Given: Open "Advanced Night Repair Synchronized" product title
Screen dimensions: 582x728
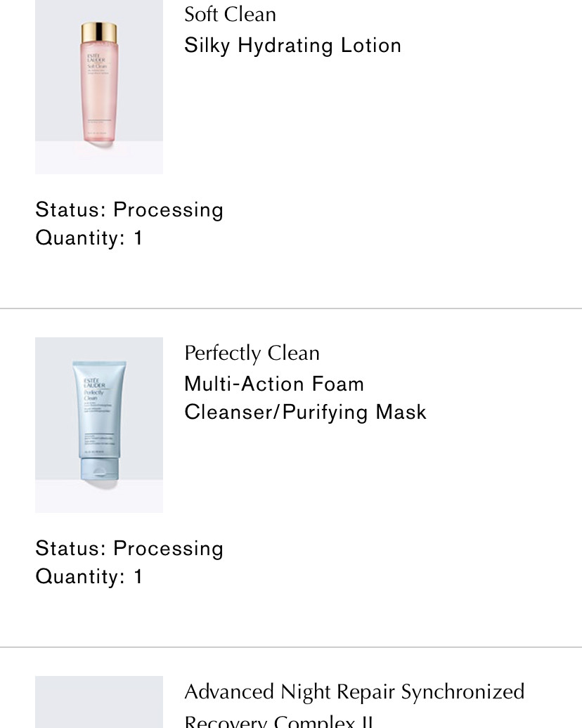Looking at the screenshot, I should point(354,692).
